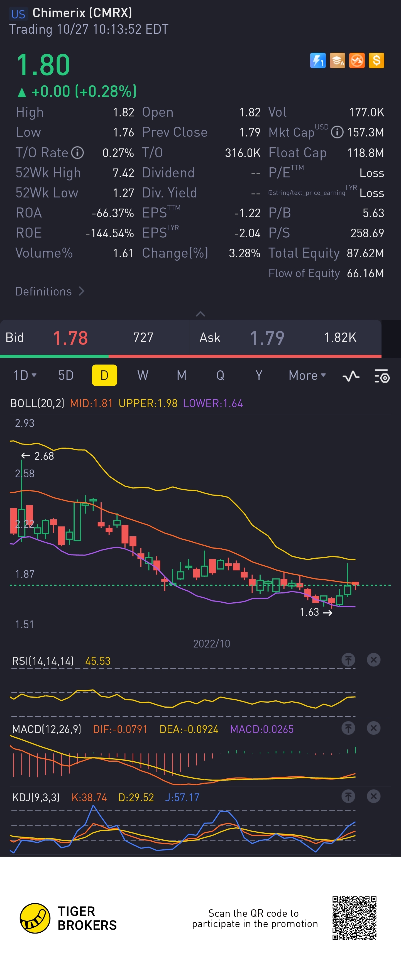
Task: Tap the Total Equity value 87.62M
Action: [x=365, y=253]
